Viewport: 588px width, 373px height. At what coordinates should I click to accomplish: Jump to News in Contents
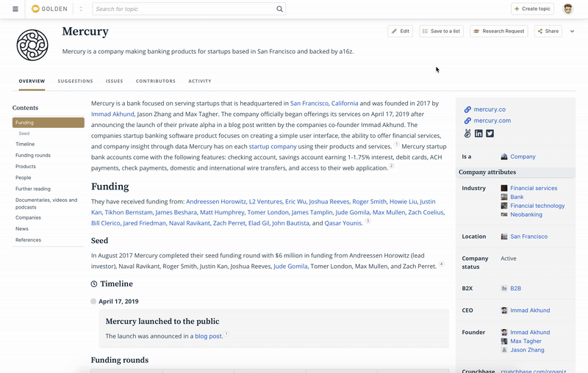tap(22, 229)
